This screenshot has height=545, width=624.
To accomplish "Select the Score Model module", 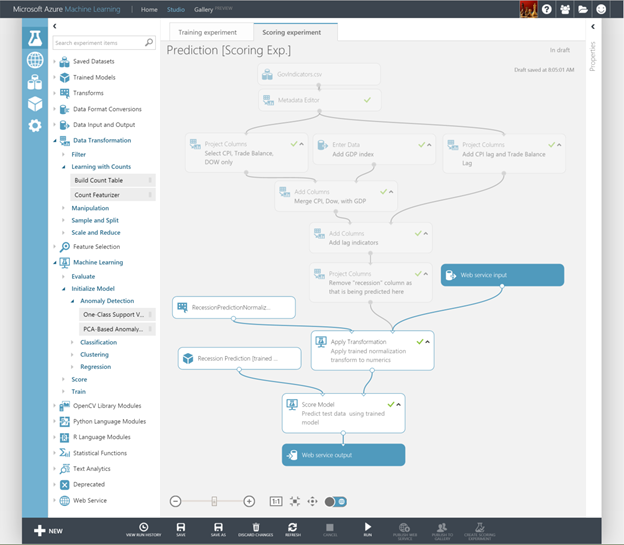I will 343,413.
